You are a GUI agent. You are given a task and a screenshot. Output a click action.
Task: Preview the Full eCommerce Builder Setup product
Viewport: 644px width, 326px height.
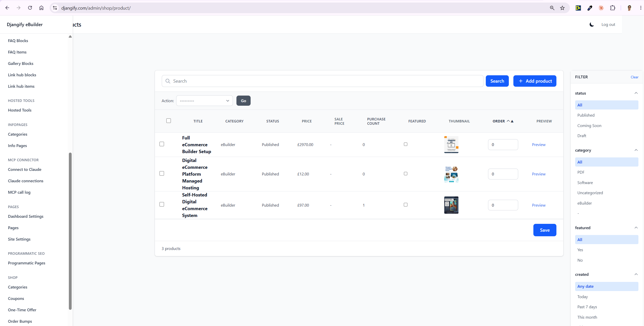539,144
